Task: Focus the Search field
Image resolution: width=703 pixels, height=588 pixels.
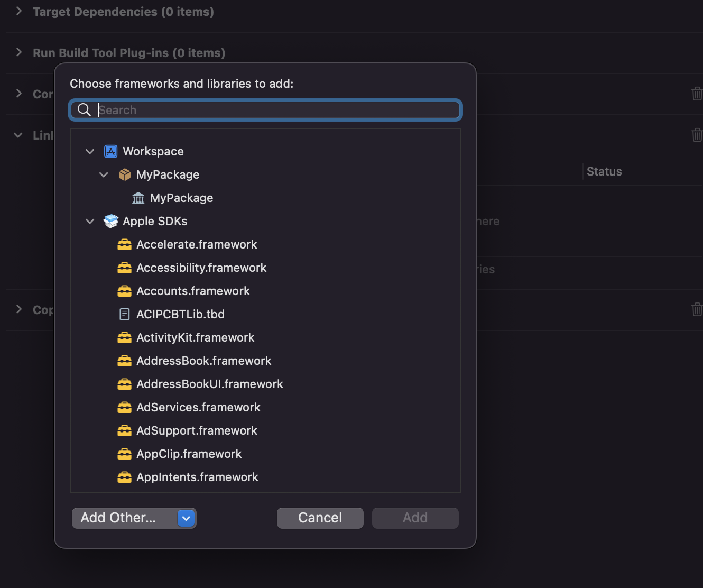Action: point(265,110)
